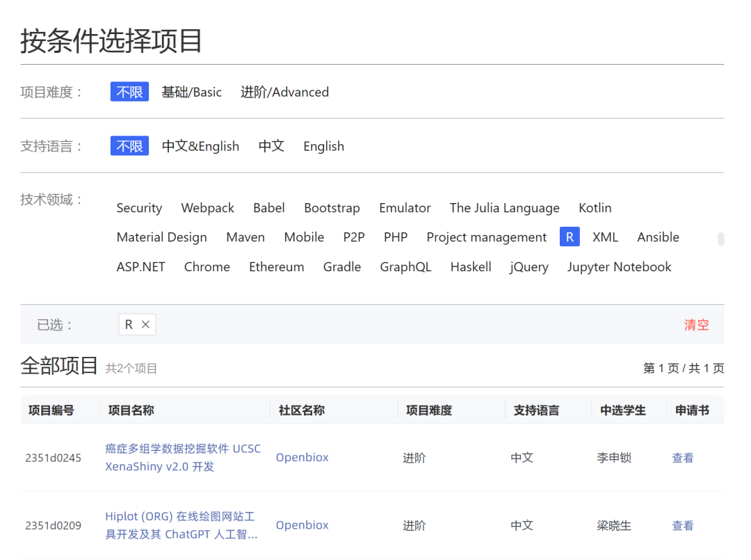Click 查看 to view 李申锁's application

(x=682, y=457)
